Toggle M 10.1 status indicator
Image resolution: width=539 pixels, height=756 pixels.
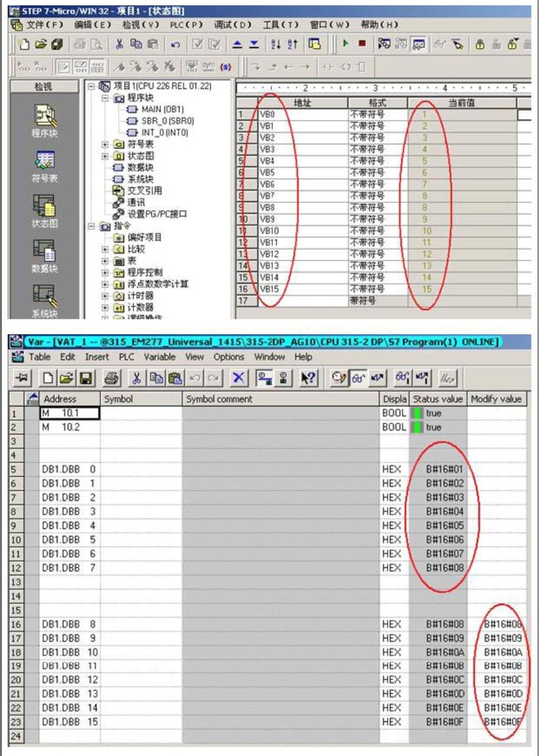click(418, 413)
